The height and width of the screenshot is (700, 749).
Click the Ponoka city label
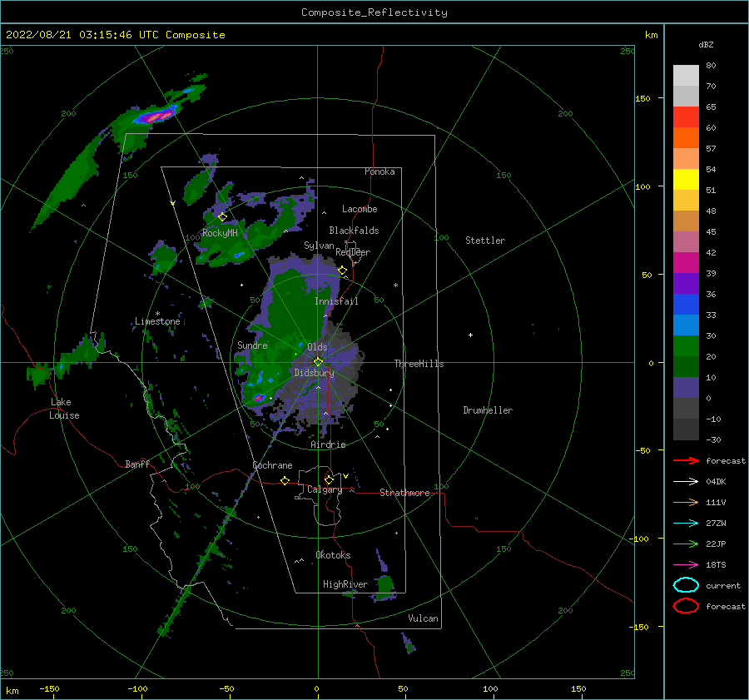point(379,171)
